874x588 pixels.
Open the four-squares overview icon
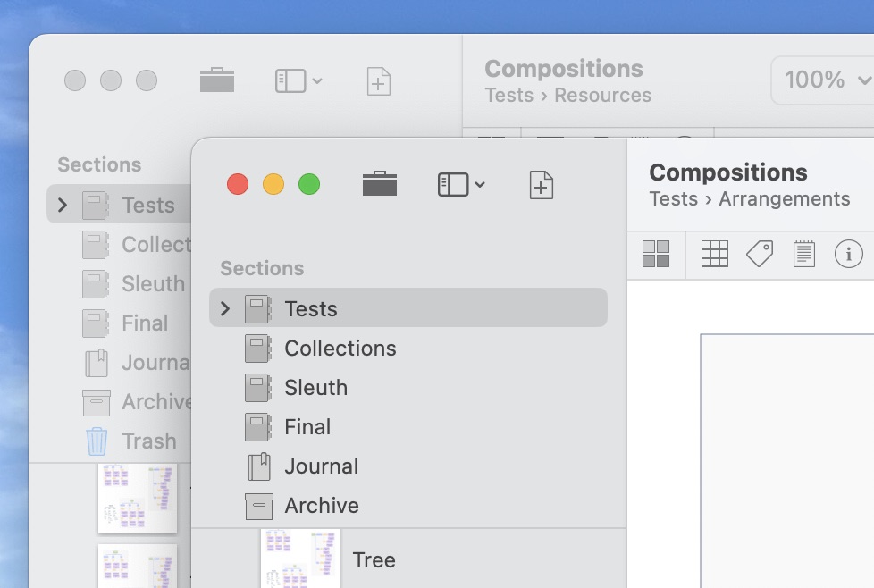coord(656,254)
